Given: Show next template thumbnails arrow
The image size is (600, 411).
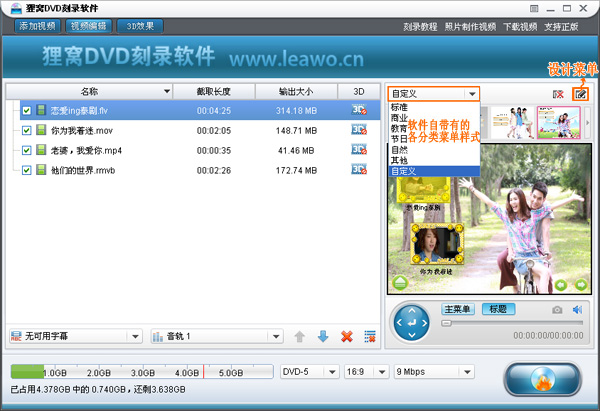Looking at the screenshot, I should tap(587, 123).
